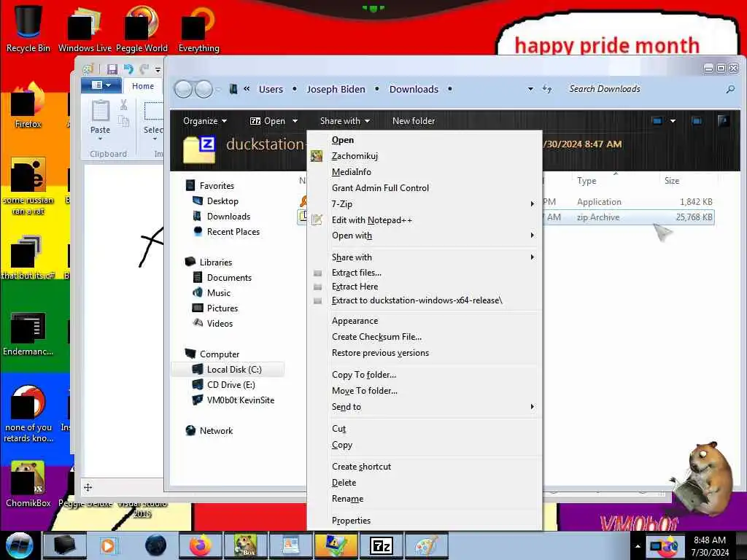
Task: Switch to Paint's Home tab
Action: tap(143, 86)
